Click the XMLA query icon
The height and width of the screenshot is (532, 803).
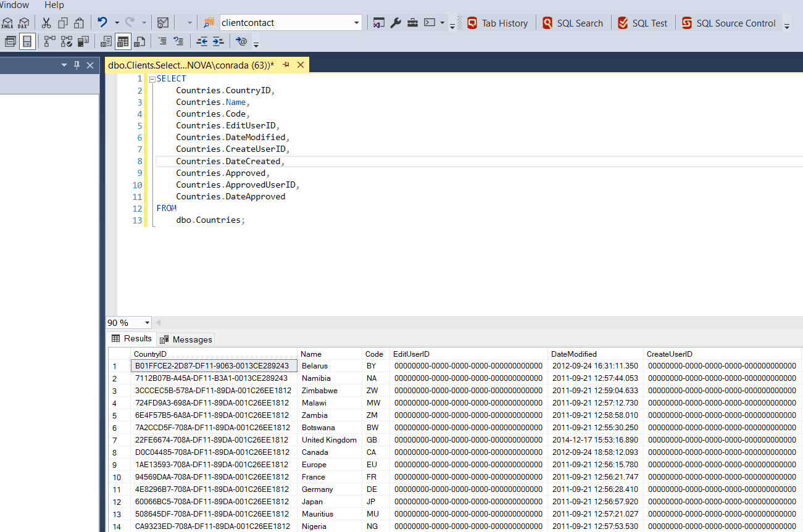[x=7, y=23]
